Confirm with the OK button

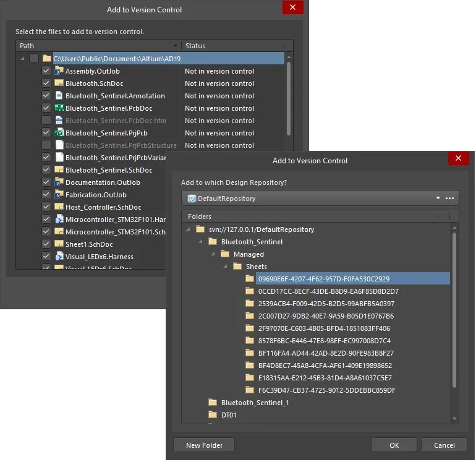click(394, 445)
